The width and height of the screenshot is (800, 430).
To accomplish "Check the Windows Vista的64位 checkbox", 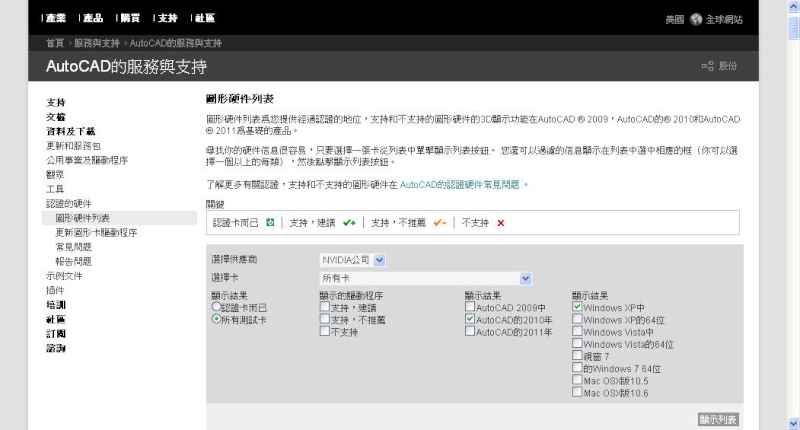I will point(577,343).
